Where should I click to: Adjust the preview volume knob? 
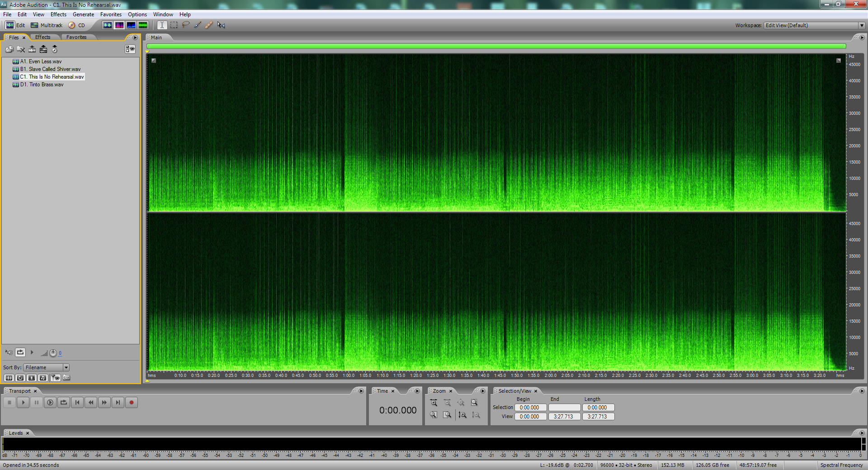tap(53, 353)
